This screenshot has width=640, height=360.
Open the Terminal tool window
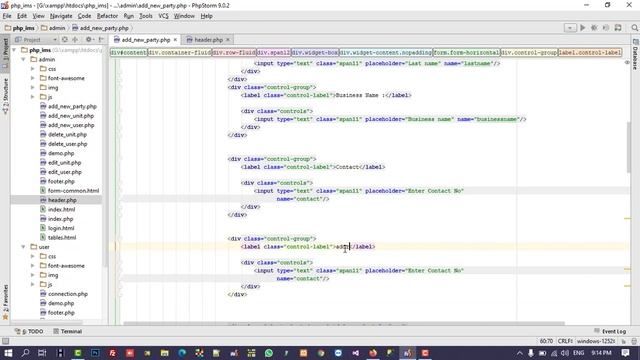68,331
